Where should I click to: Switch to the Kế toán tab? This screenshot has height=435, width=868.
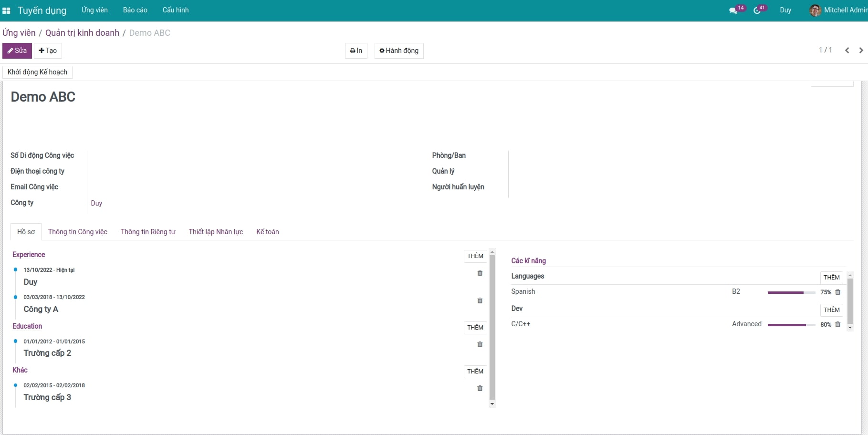tap(267, 232)
